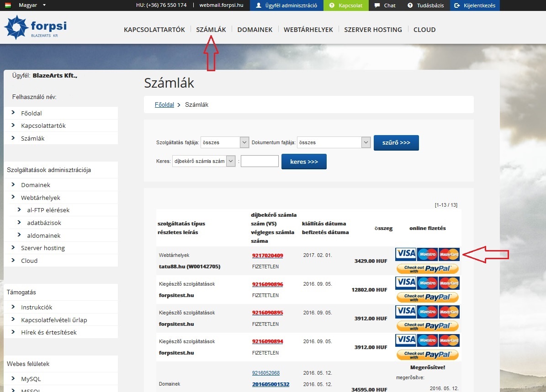The image size is (546, 392).
Task: Focus the search text input
Action: tap(260, 161)
